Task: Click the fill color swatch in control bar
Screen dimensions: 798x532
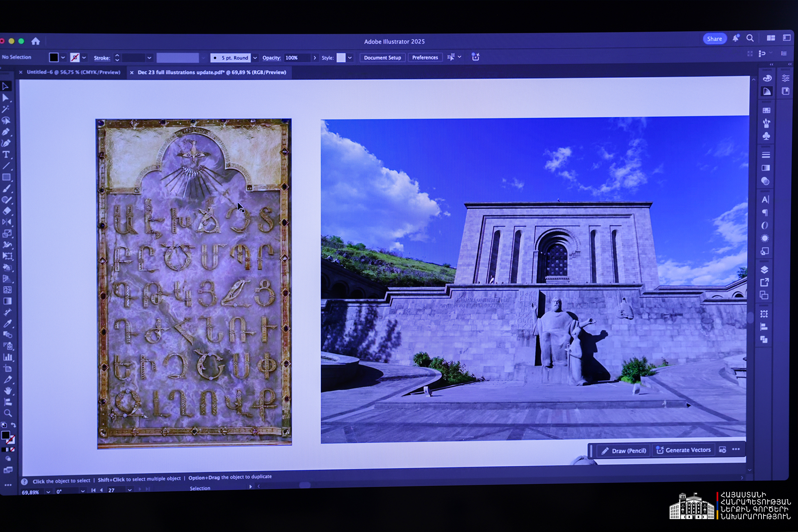Action: pyautogui.click(x=54, y=57)
